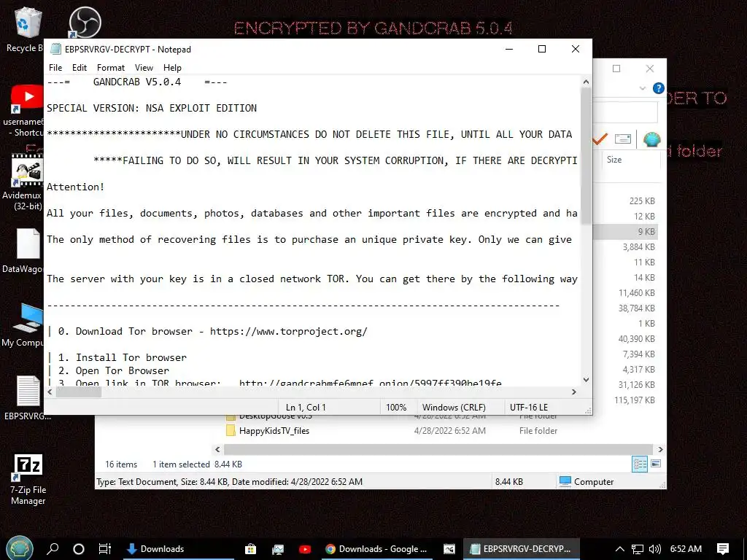
Task: Click the 115,197 KB size cell
Action: click(x=635, y=400)
